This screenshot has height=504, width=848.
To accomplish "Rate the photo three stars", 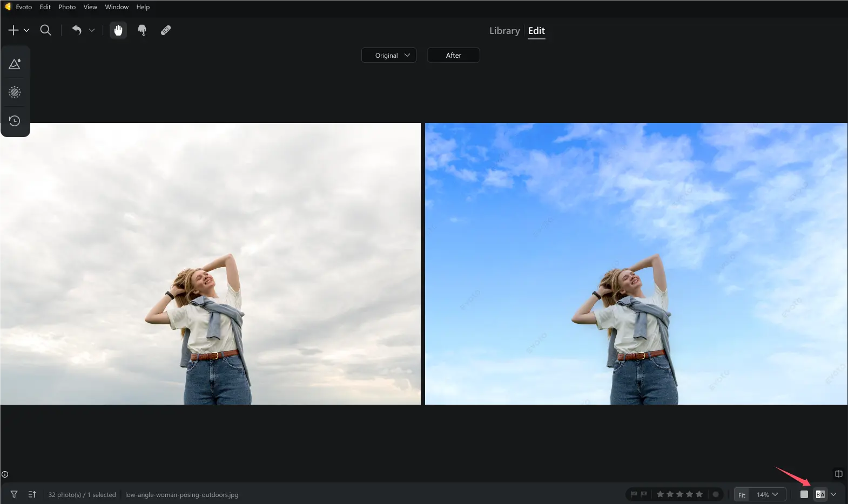I will pyautogui.click(x=679, y=494).
